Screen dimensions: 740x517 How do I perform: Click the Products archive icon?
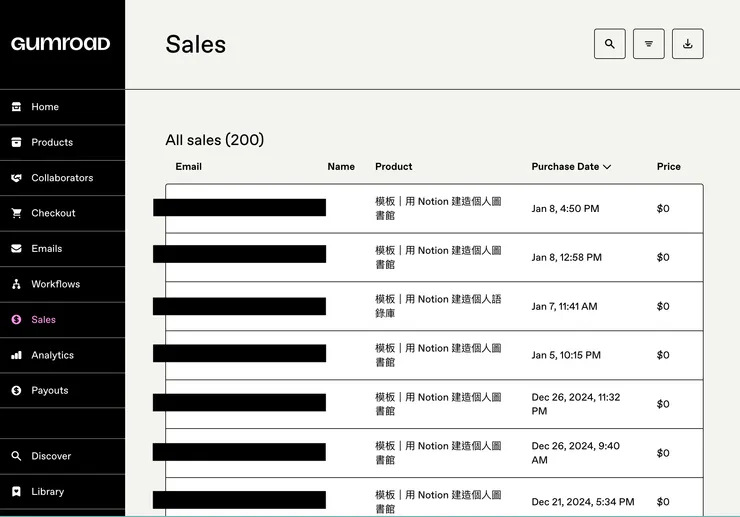[x=16, y=142]
